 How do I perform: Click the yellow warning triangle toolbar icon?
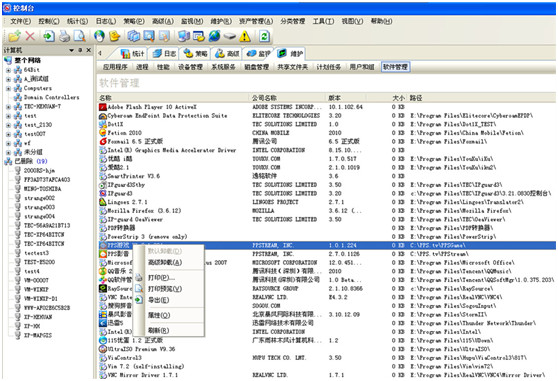[x=245, y=36]
